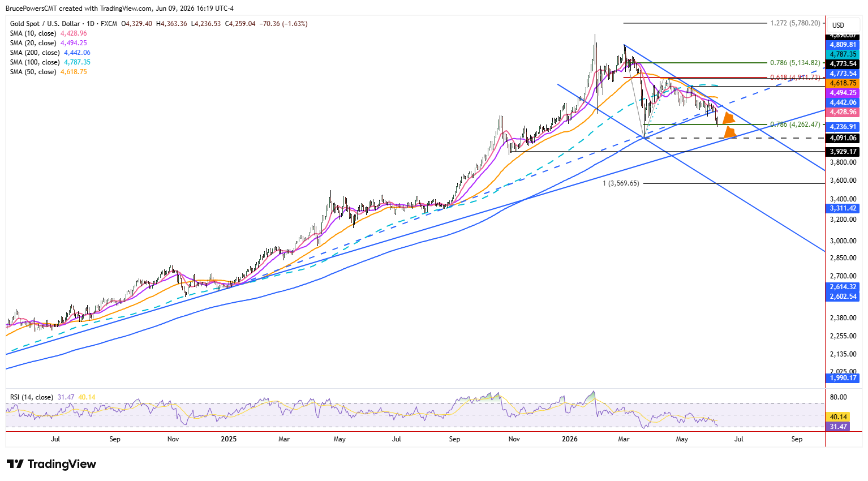Select the Gold Spot / U.S. Dollar symbol title
868x481 pixels.
pos(45,24)
